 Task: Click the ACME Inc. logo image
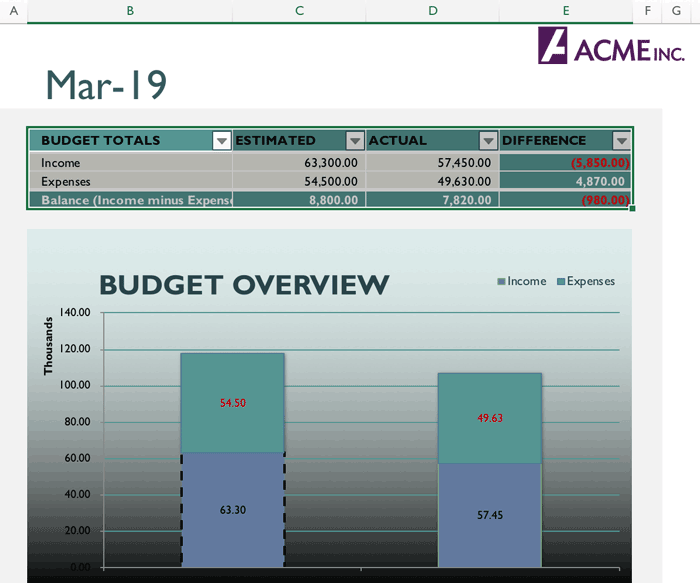tap(610, 46)
